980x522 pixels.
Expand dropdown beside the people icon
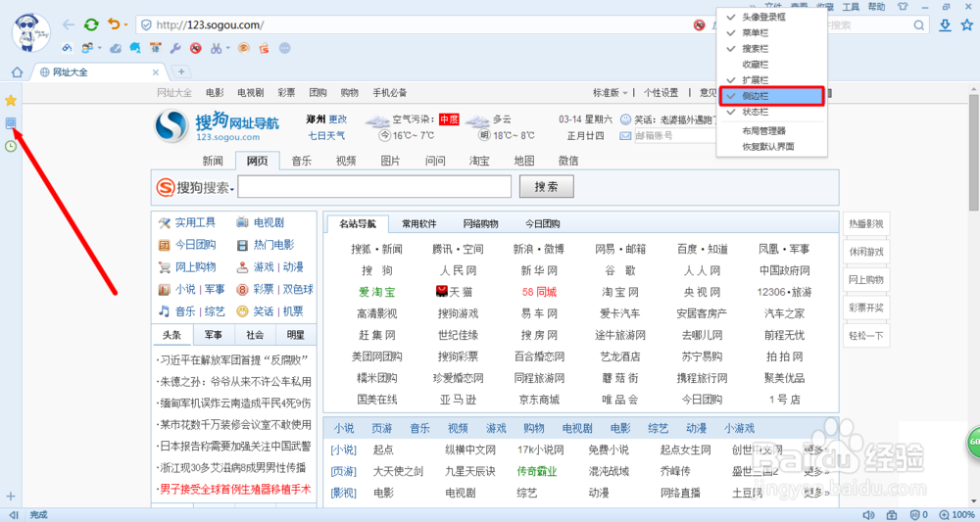(99, 49)
